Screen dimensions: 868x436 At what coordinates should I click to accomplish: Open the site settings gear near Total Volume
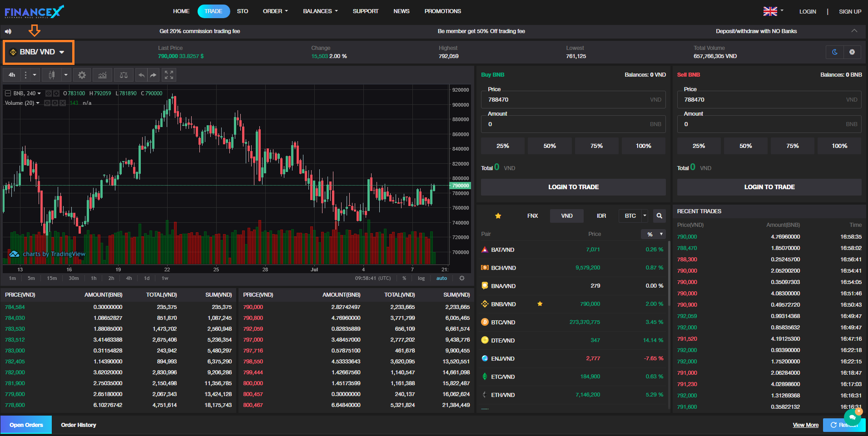click(x=852, y=52)
